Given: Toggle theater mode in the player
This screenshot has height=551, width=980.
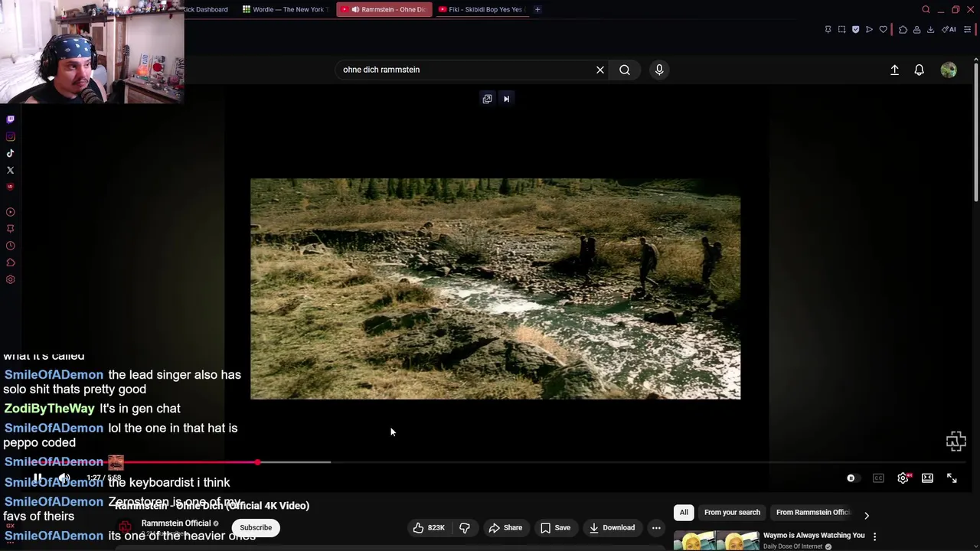Looking at the screenshot, I should click(x=927, y=478).
